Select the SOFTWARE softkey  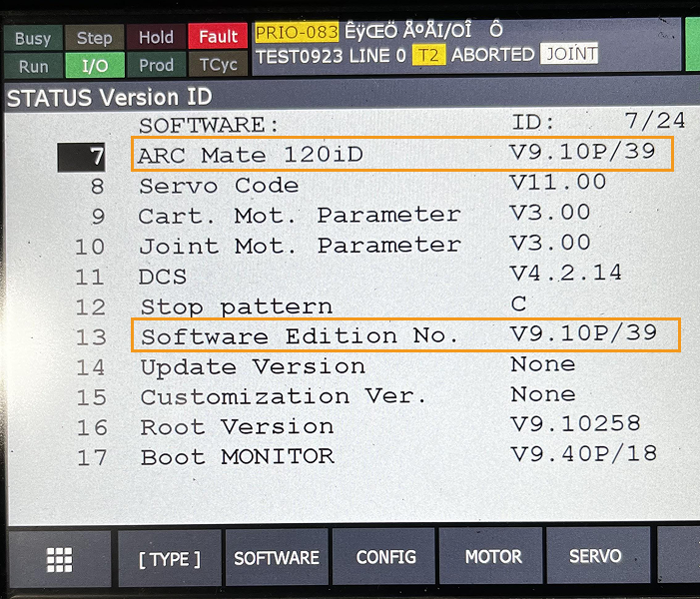[x=277, y=558]
